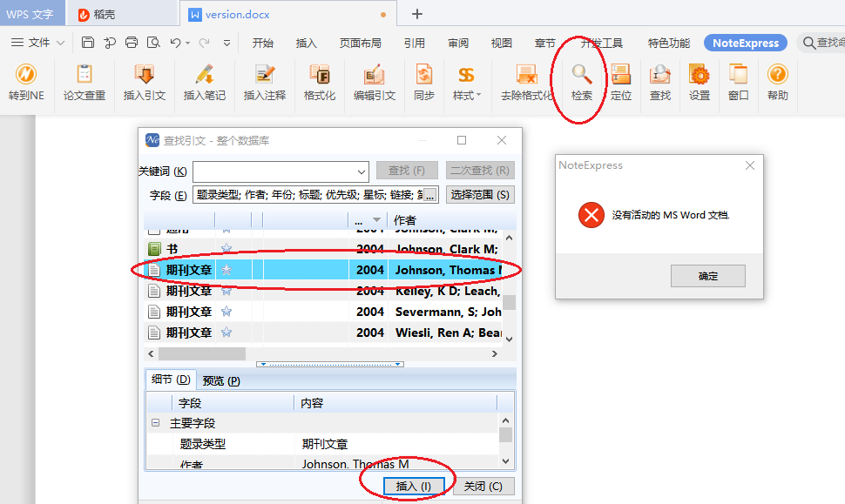Select the 书 row Johnson, Clark M
The image size is (845, 504).
323,249
